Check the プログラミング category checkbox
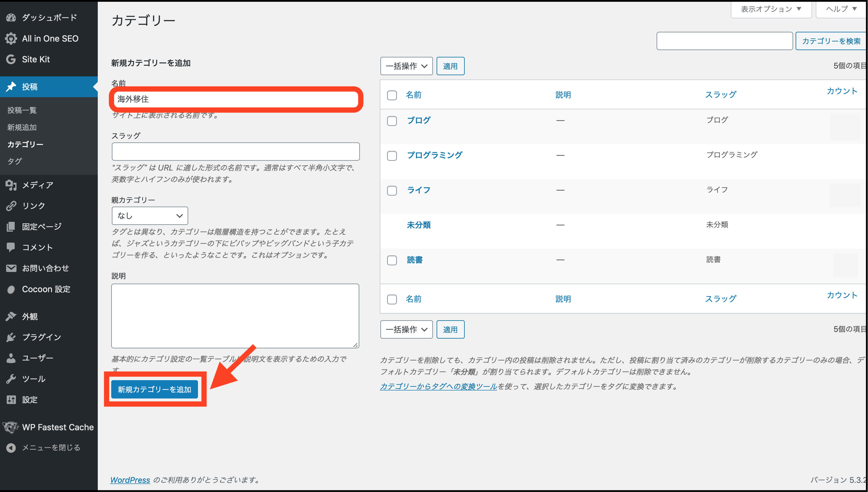The width and height of the screenshot is (868, 492). [392, 156]
